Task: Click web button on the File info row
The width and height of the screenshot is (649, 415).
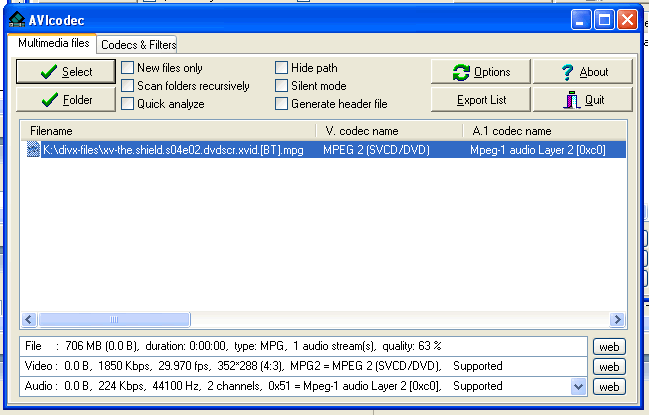Action: click(609, 347)
